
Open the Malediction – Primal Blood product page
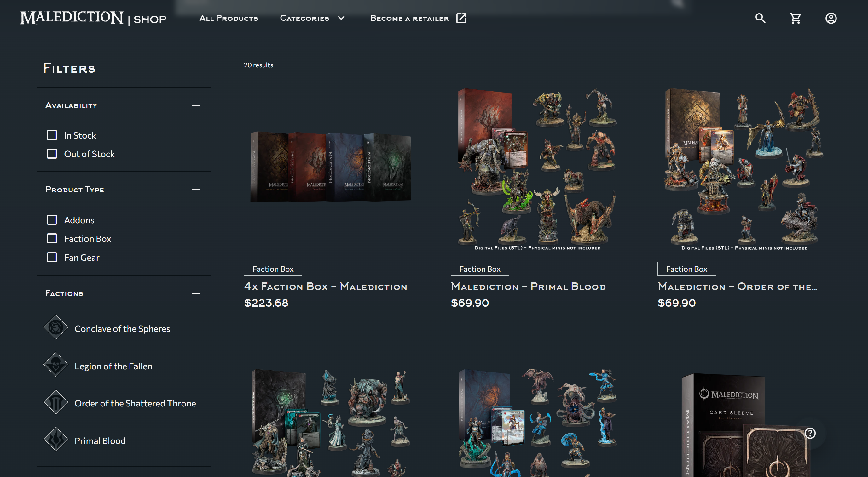[x=528, y=287]
